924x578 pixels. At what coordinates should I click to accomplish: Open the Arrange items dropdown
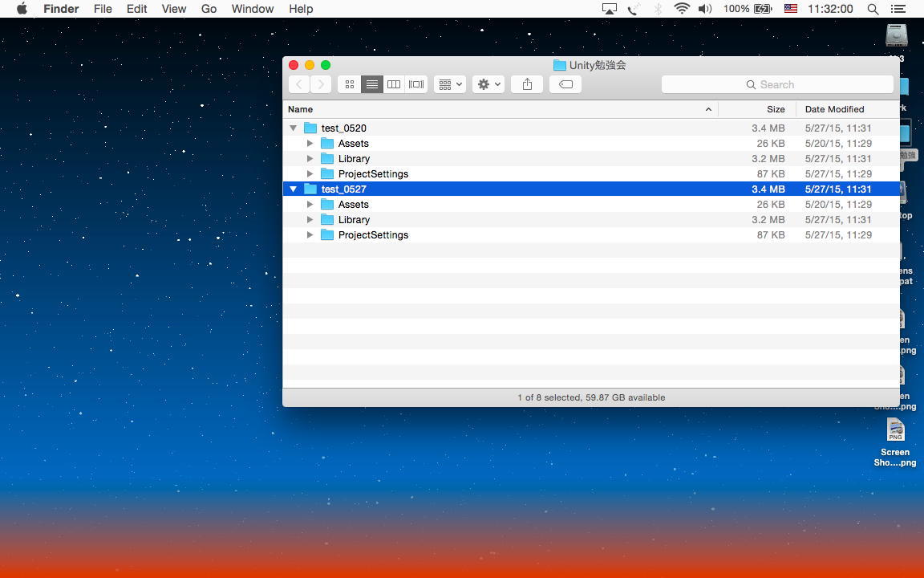point(449,84)
